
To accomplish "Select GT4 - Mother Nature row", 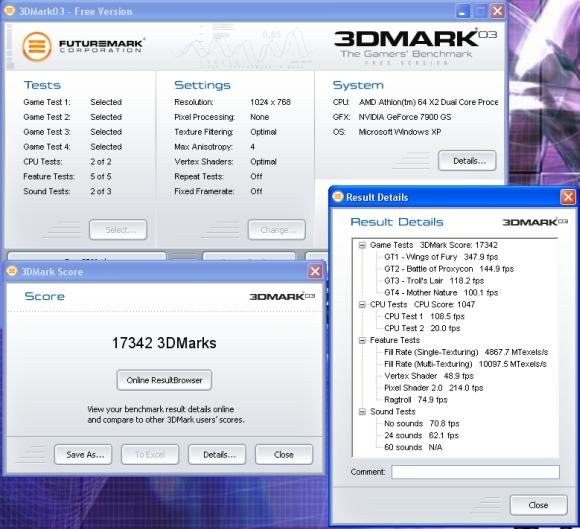I will coord(441,293).
